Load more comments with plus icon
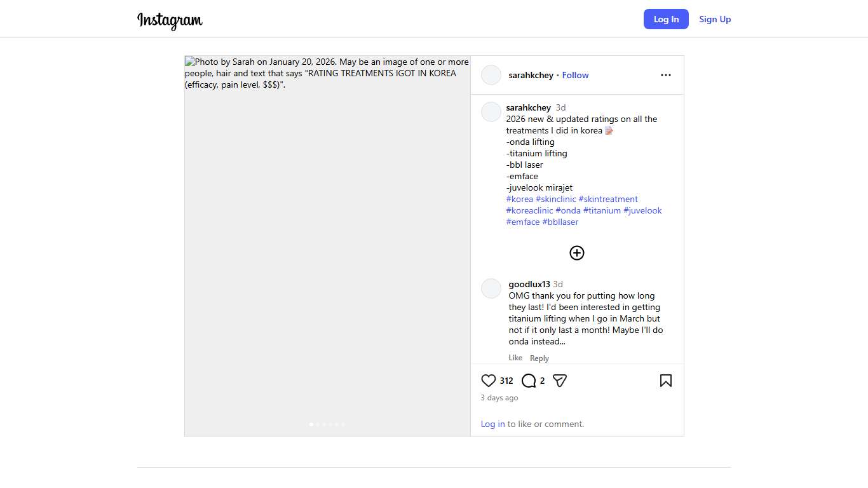 coord(576,253)
